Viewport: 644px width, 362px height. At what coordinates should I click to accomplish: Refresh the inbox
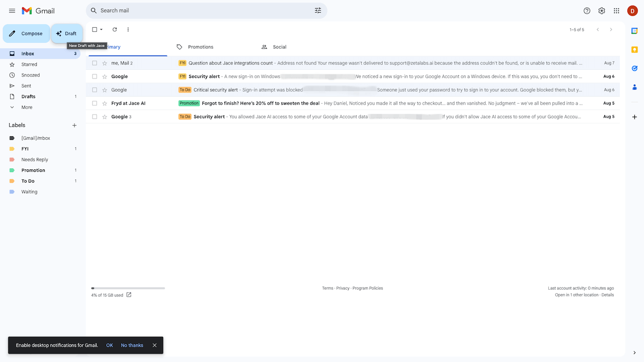click(x=114, y=29)
